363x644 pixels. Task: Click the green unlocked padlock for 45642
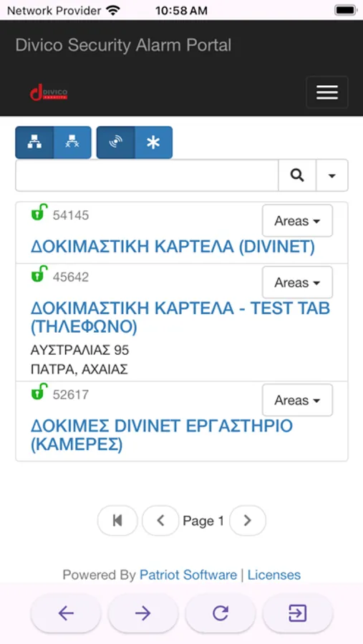tap(39, 274)
